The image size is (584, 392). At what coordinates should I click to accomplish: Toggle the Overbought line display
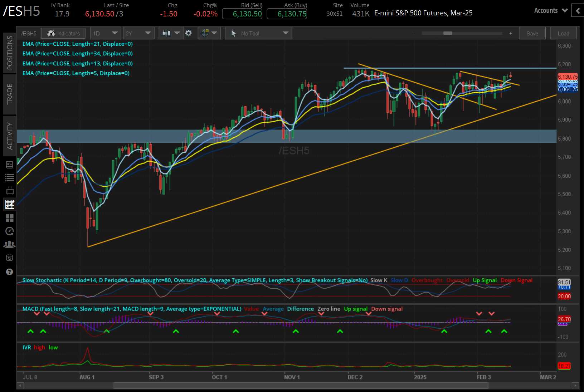pos(427,280)
